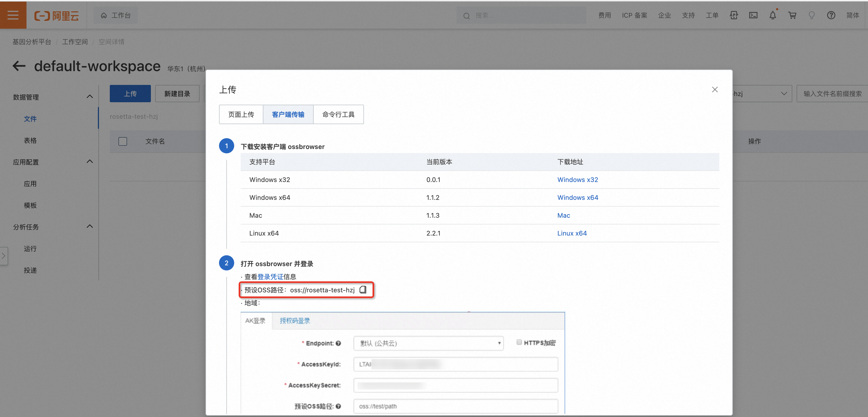Open the 登录凭证 link
The image size is (868, 417).
tap(270, 276)
